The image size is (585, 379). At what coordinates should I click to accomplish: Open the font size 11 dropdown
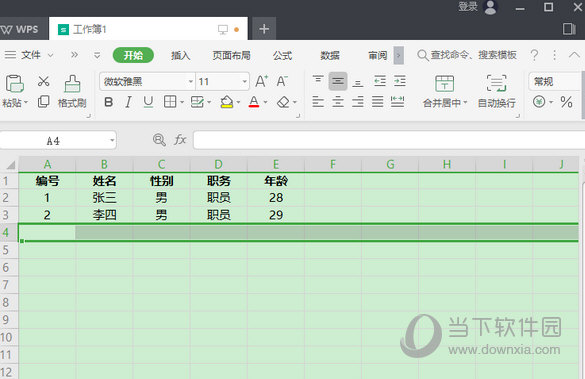coord(244,81)
